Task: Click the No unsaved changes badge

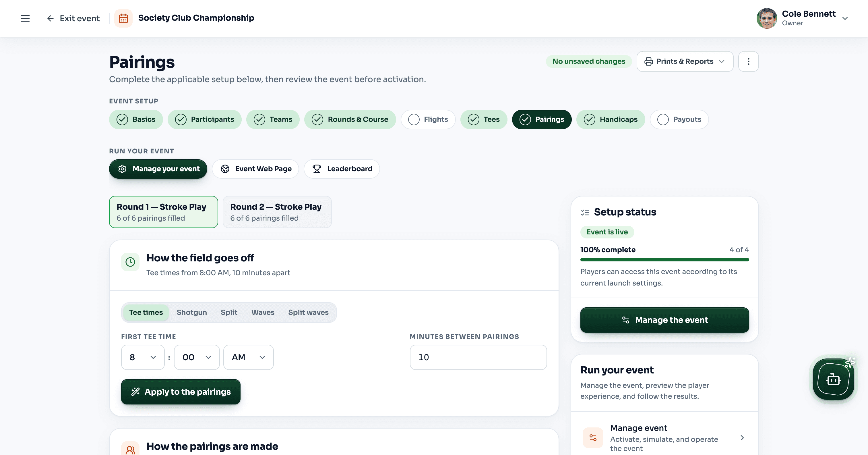Action: pyautogui.click(x=589, y=61)
